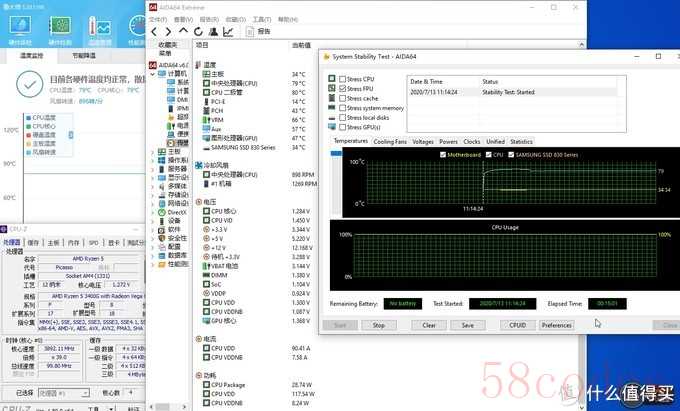Collapse the 计算机 computer tree node
This screenshot has height=411, width=680.
point(152,74)
